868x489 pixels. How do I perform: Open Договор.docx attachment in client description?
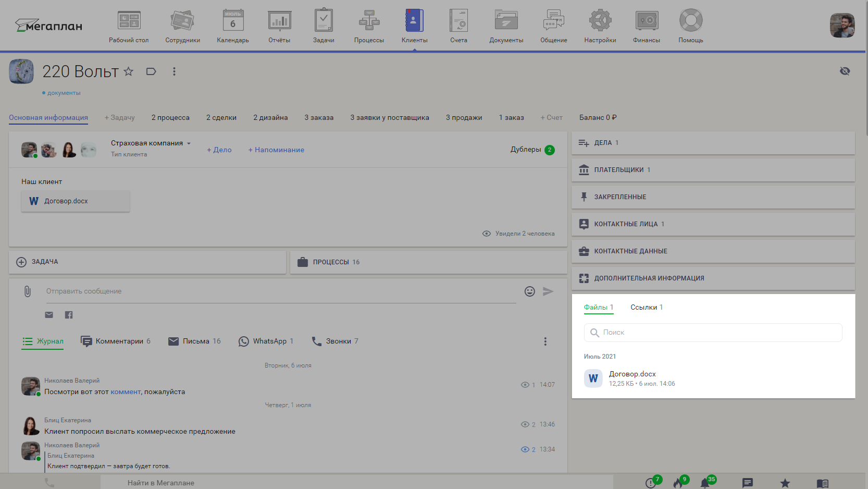(x=76, y=201)
